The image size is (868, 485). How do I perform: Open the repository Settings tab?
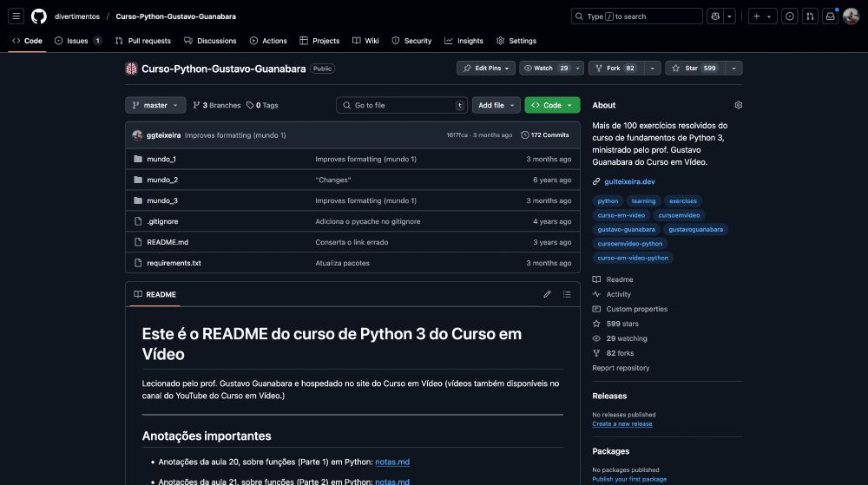click(x=516, y=41)
